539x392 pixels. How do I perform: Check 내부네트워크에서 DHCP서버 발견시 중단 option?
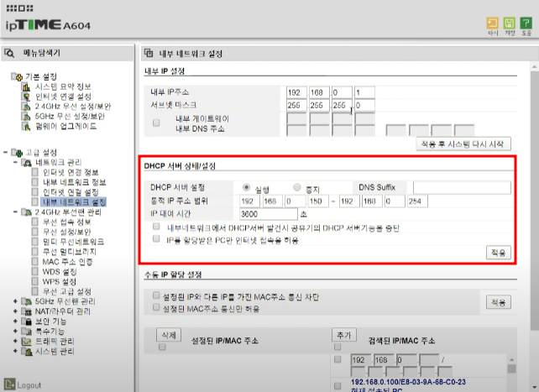coord(156,227)
